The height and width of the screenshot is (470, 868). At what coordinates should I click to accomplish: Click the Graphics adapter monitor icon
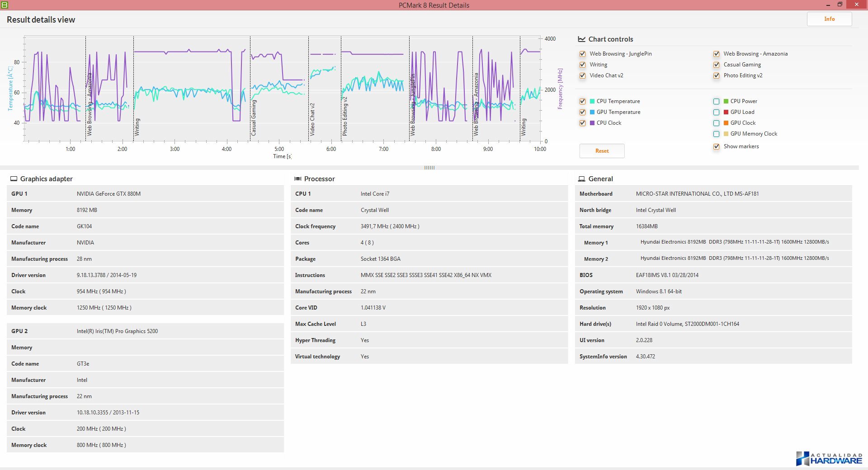point(14,179)
